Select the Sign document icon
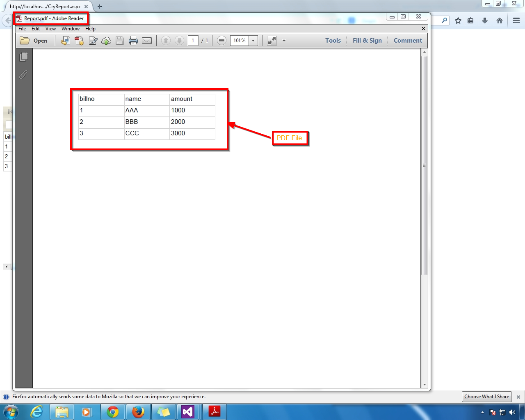The image size is (525, 420). pos(93,40)
